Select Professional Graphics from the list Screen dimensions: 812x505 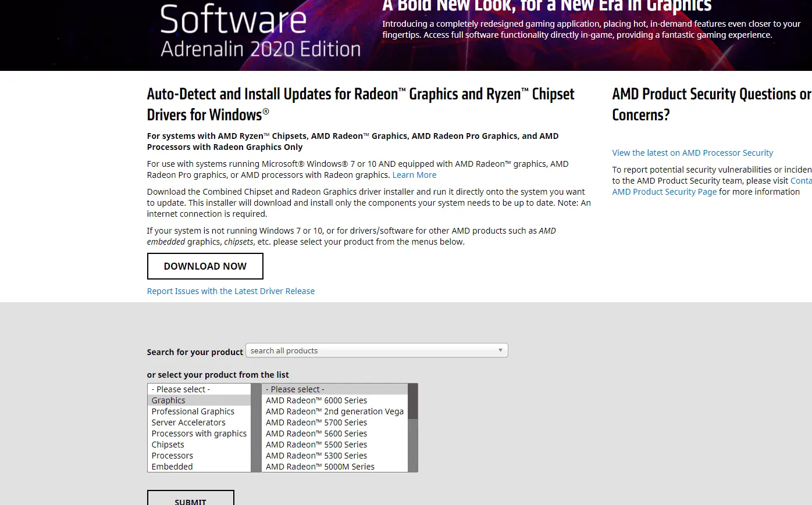[x=193, y=411]
